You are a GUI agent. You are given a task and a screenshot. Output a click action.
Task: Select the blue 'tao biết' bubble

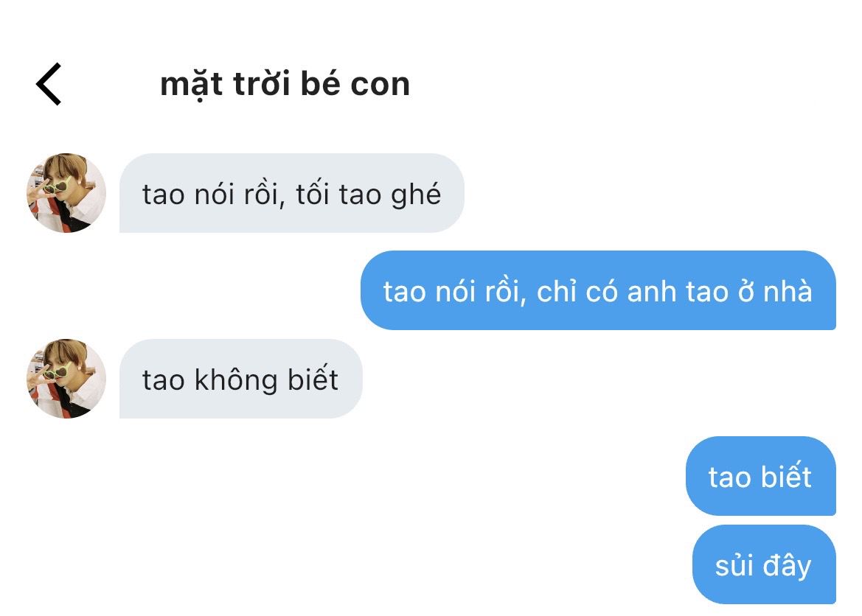(761, 476)
